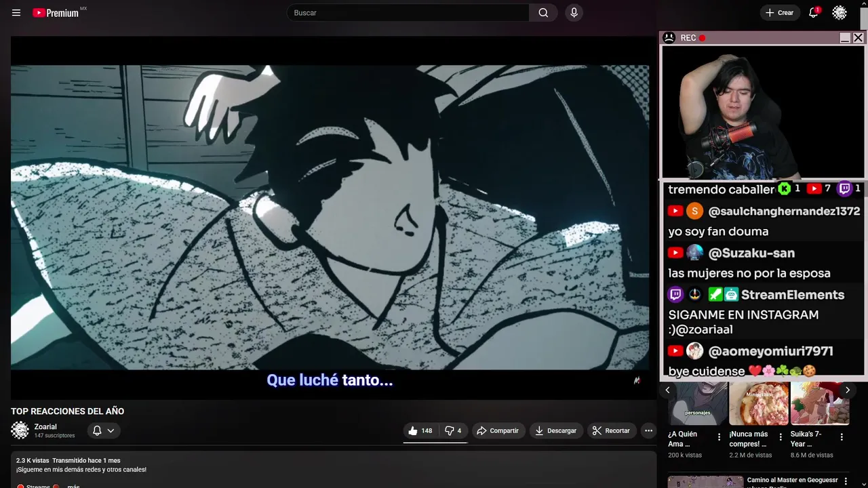This screenshot has height=488, width=868.
Task: Click StreamElements name in chat
Action: coord(793,295)
